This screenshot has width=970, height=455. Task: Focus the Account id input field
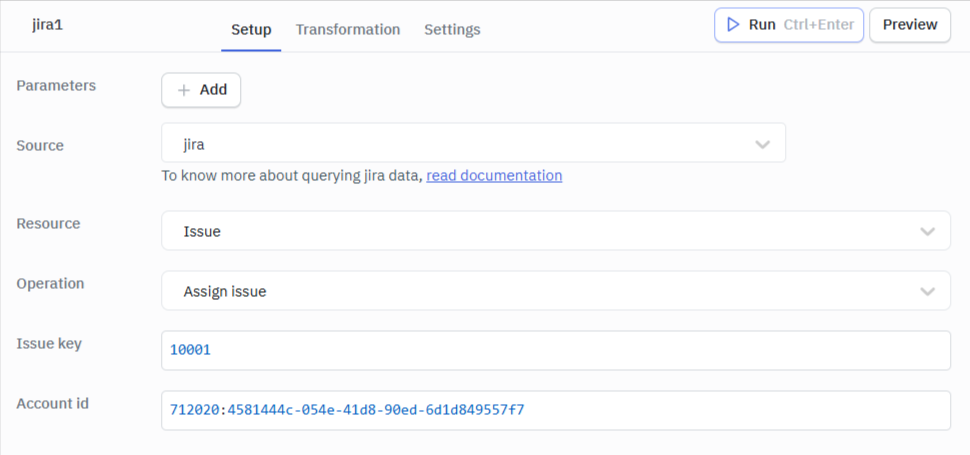point(556,410)
